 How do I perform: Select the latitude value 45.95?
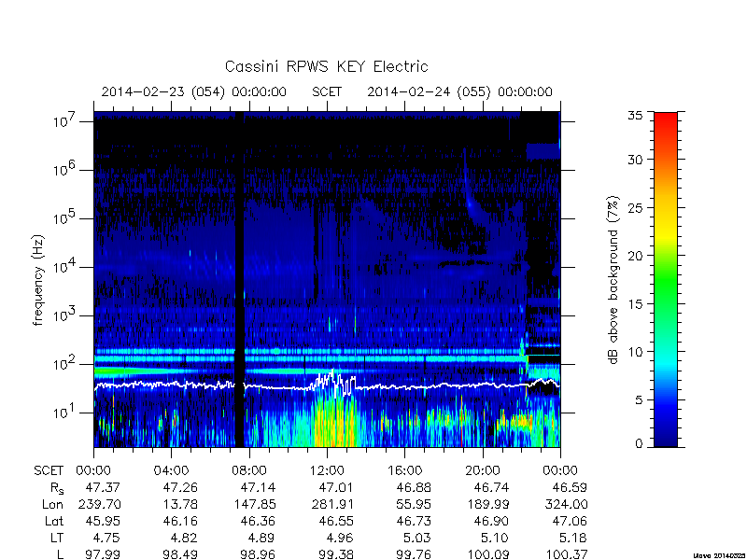pos(103,522)
